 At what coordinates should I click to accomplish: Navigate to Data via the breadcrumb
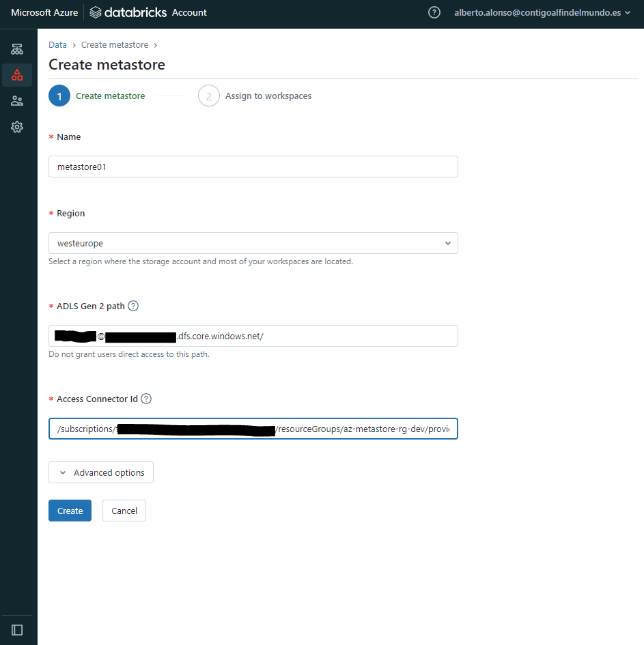pyautogui.click(x=57, y=44)
